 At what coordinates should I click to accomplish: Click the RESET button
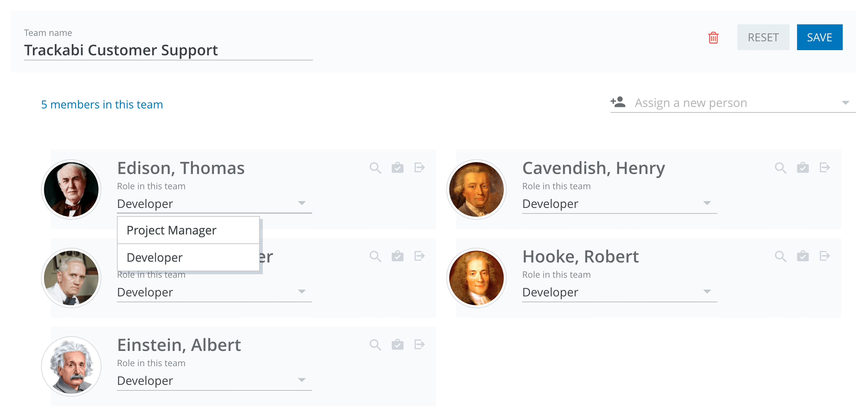coord(763,37)
